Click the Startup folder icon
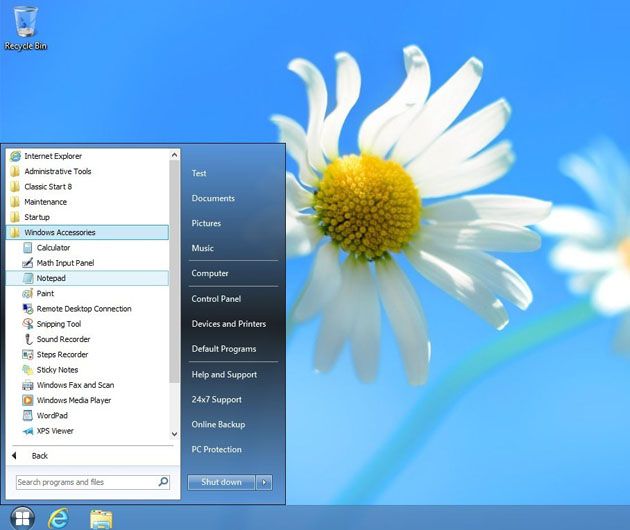630x530 pixels. coord(15,217)
